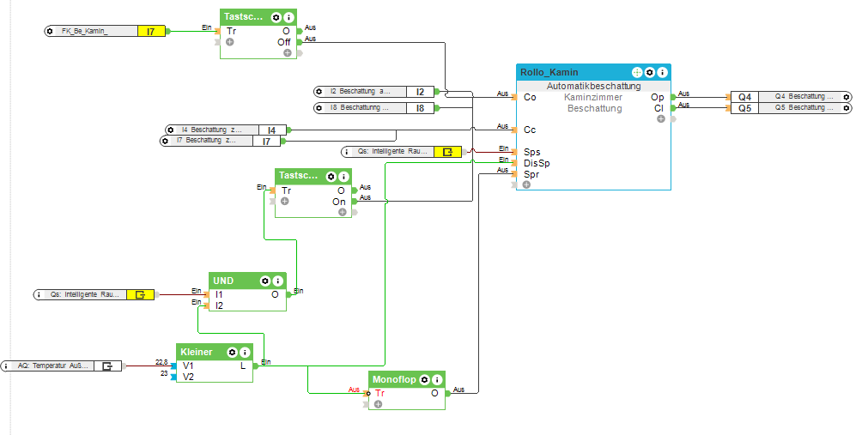Select the UND block title
Image resolution: width=868 pixels, height=435 pixels.
pyautogui.click(x=223, y=281)
